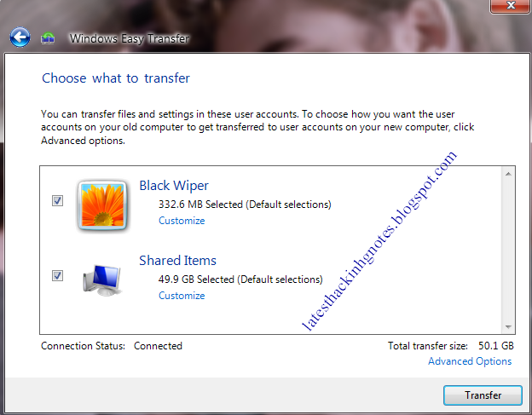
Task: Uncheck the Shared Items checkbox
Action: tap(57, 275)
